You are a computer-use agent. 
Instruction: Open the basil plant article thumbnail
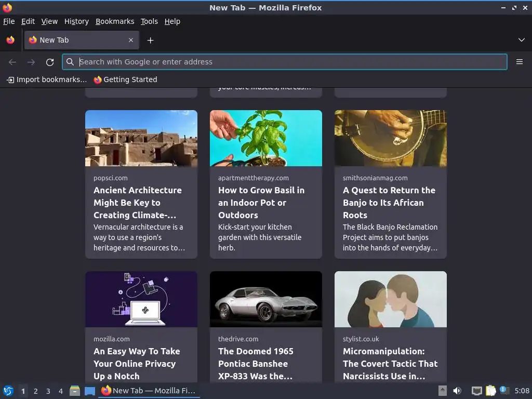[266, 138]
